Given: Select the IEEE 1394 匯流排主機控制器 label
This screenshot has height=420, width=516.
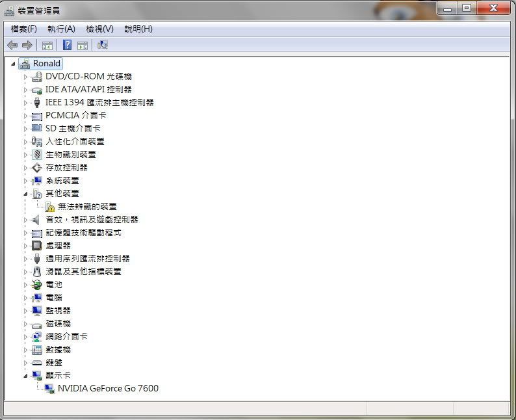Looking at the screenshot, I should [x=99, y=102].
